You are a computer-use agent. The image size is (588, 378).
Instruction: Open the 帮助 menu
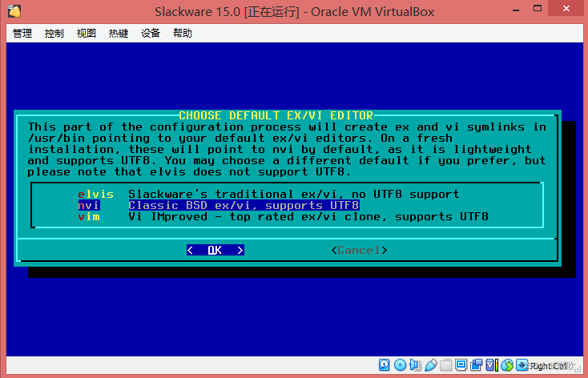tap(183, 34)
